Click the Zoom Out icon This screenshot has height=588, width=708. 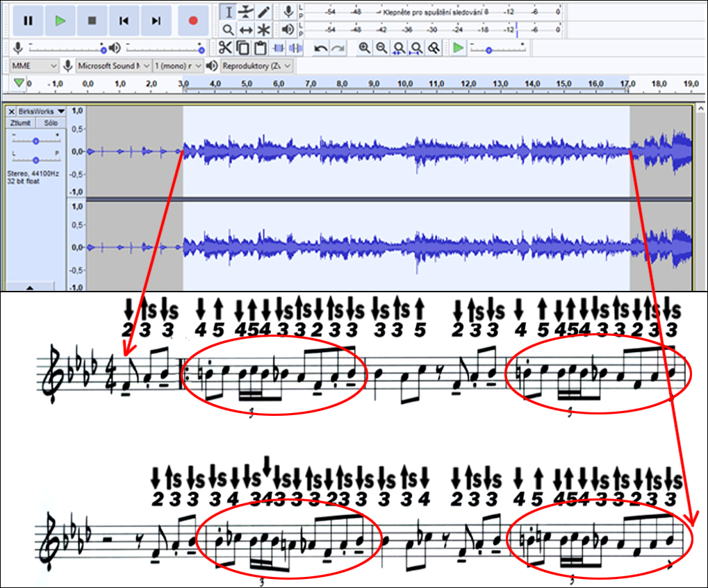click(x=381, y=48)
